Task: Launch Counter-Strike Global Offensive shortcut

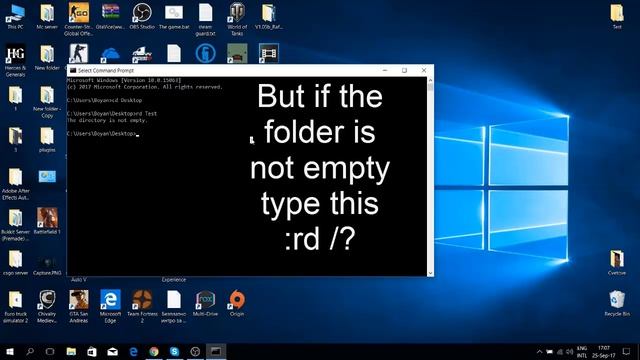Action: 78,19
